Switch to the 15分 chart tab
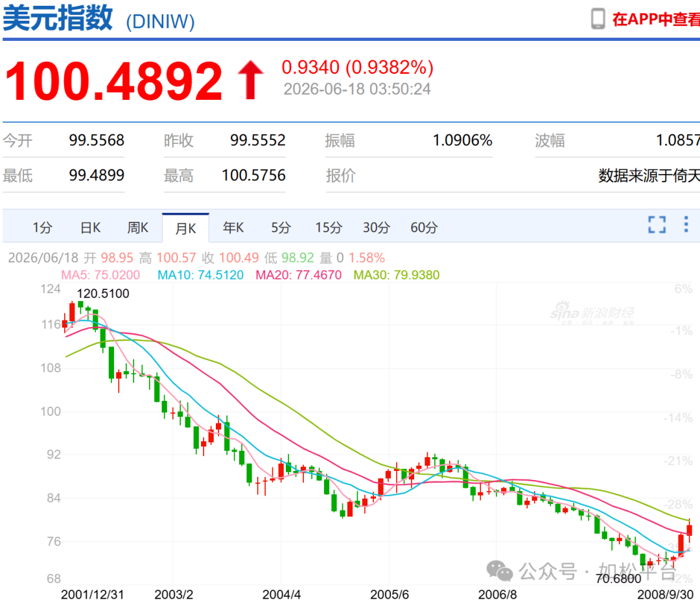700x600 pixels. pos(329,228)
